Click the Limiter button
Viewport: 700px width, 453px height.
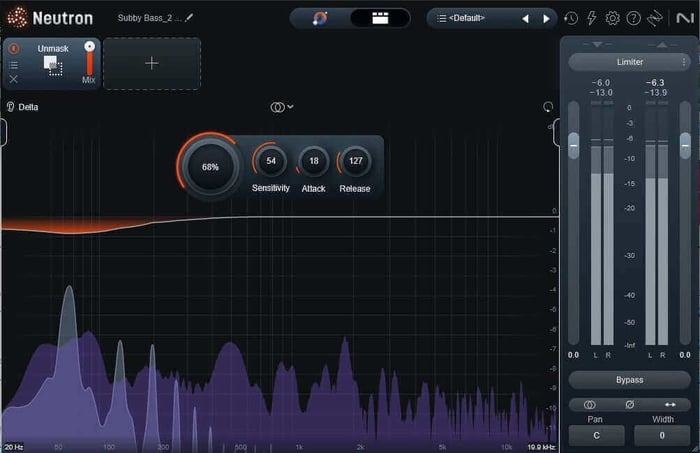pos(629,62)
